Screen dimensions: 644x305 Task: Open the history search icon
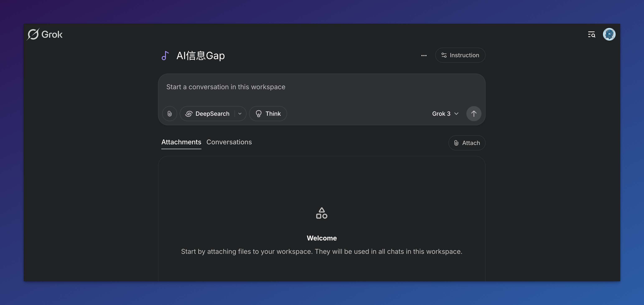[x=591, y=34]
